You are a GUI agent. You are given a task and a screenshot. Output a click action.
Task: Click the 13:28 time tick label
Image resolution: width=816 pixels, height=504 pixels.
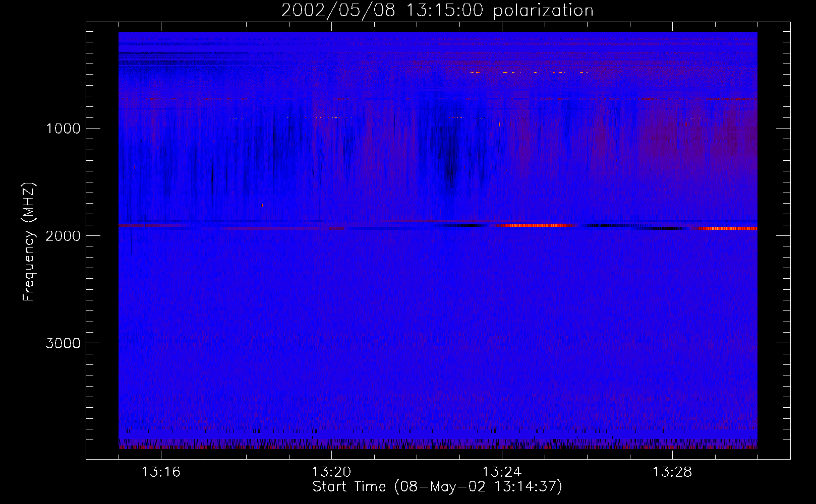pyautogui.click(x=672, y=472)
